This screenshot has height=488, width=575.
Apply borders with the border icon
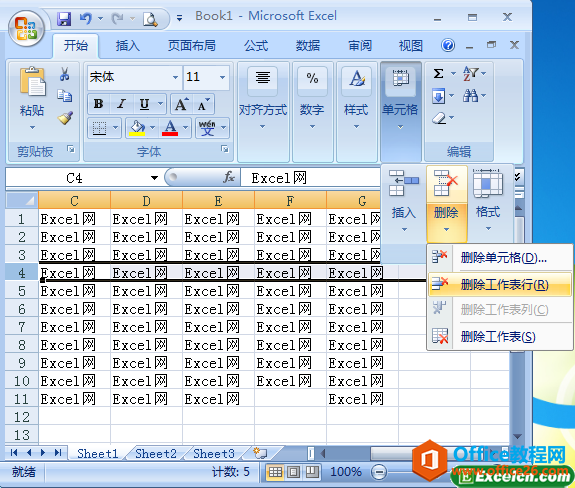(99, 128)
